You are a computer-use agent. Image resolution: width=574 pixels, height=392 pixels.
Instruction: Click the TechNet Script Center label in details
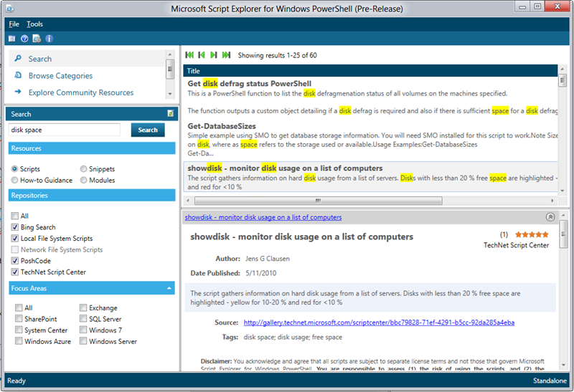tap(516, 245)
